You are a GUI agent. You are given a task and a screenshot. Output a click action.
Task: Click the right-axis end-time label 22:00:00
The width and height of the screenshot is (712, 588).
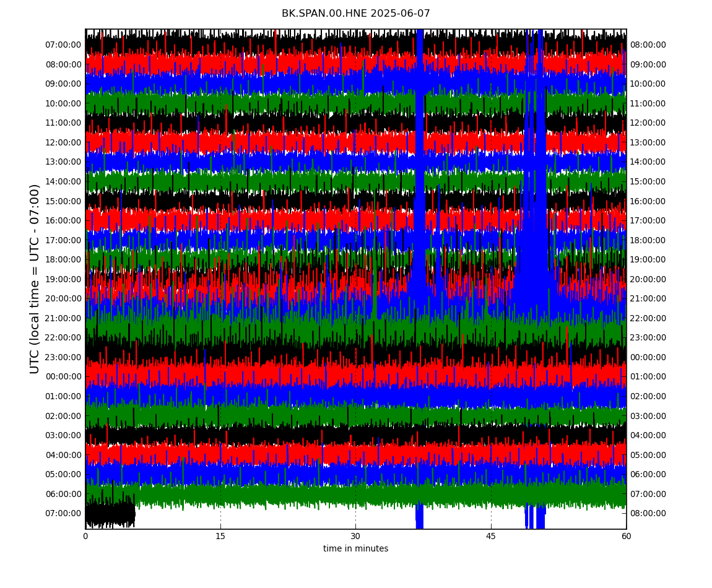coord(648,318)
